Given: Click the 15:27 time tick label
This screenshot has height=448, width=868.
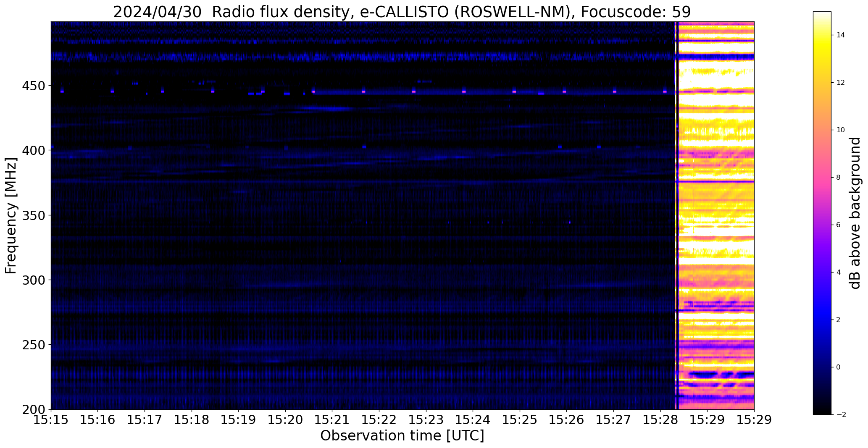Looking at the screenshot, I should coord(614,420).
